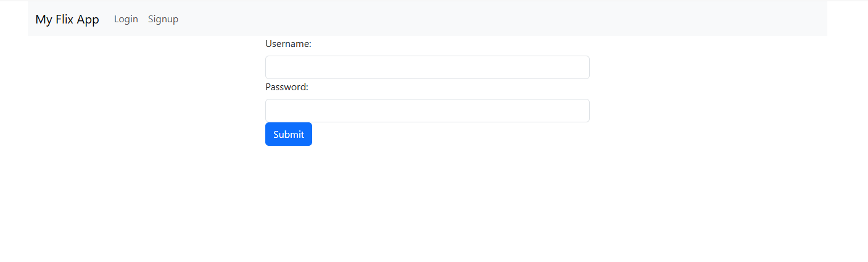The width and height of the screenshot is (868, 262).
Task: Go to the Login page link
Action: point(126,19)
